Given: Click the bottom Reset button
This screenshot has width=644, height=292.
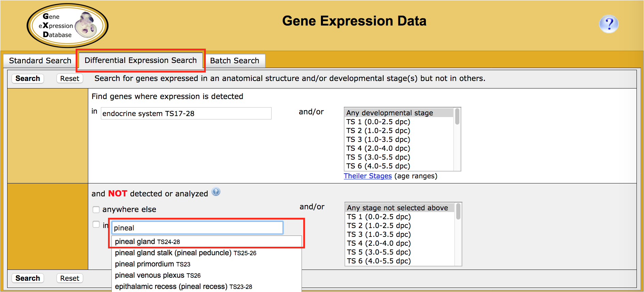Looking at the screenshot, I should click(70, 278).
